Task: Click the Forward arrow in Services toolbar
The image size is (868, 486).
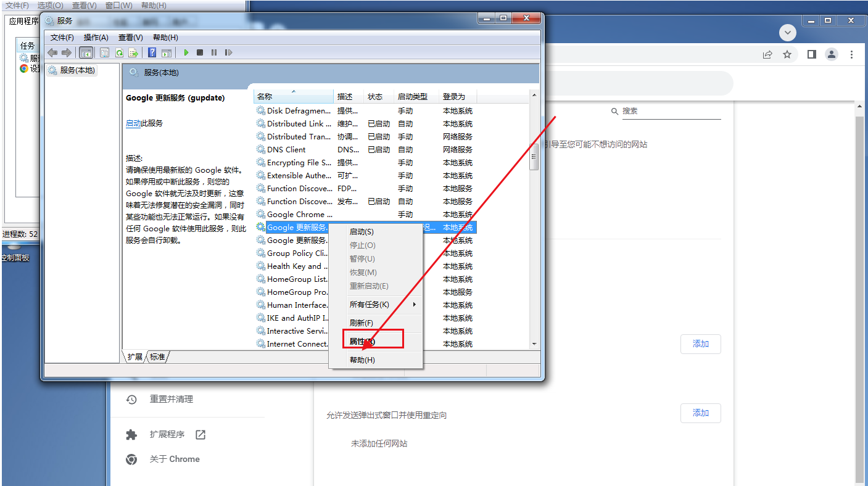Action: click(67, 52)
